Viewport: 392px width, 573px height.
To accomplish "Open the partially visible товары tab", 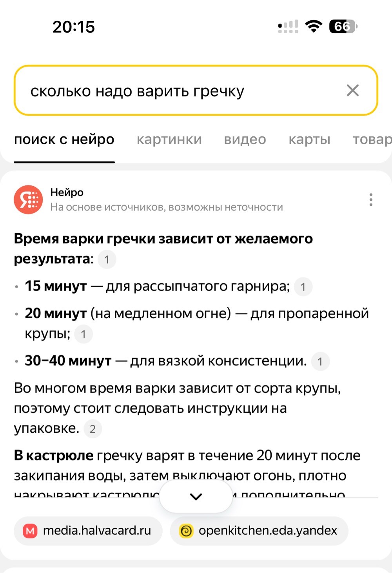I will click(x=372, y=140).
